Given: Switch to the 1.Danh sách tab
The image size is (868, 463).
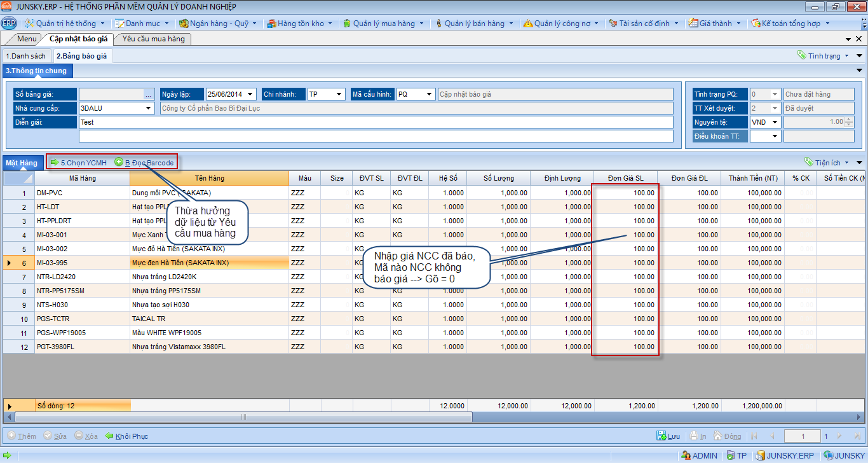Looking at the screenshot, I should (x=26, y=56).
